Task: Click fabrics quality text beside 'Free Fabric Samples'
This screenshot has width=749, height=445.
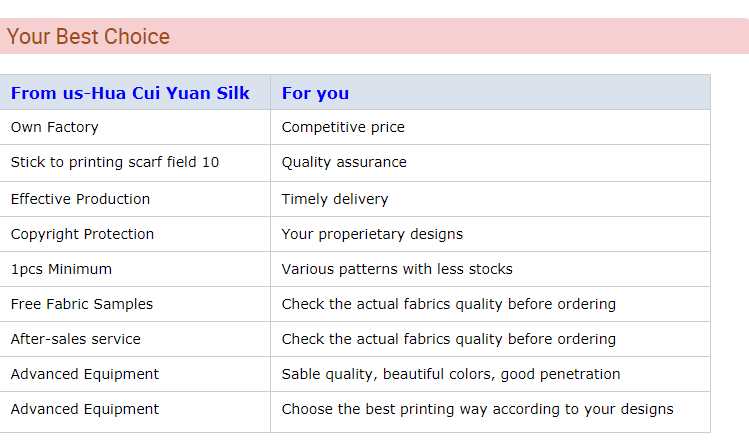Action: click(x=448, y=304)
